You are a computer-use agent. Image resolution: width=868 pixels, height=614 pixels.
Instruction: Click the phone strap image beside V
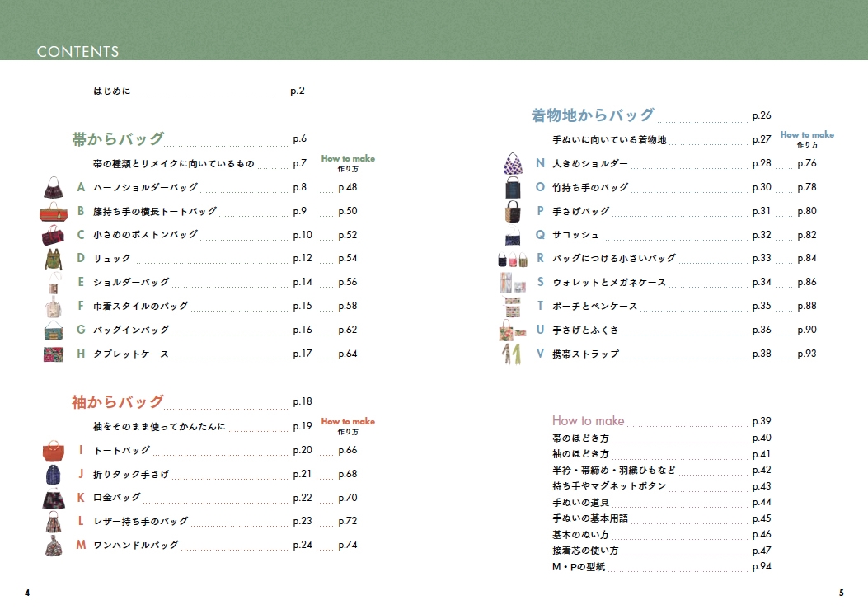(511, 354)
